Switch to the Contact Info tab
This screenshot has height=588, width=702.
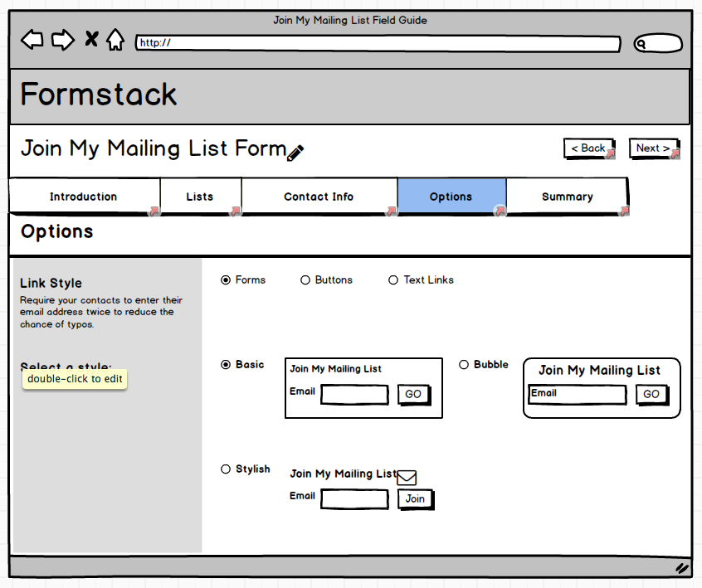pos(319,196)
